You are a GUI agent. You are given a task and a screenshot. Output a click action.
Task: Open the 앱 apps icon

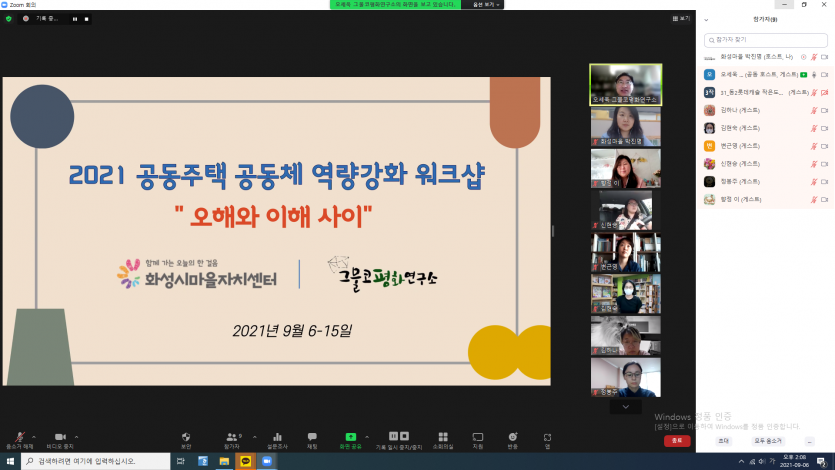[x=547, y=440]
